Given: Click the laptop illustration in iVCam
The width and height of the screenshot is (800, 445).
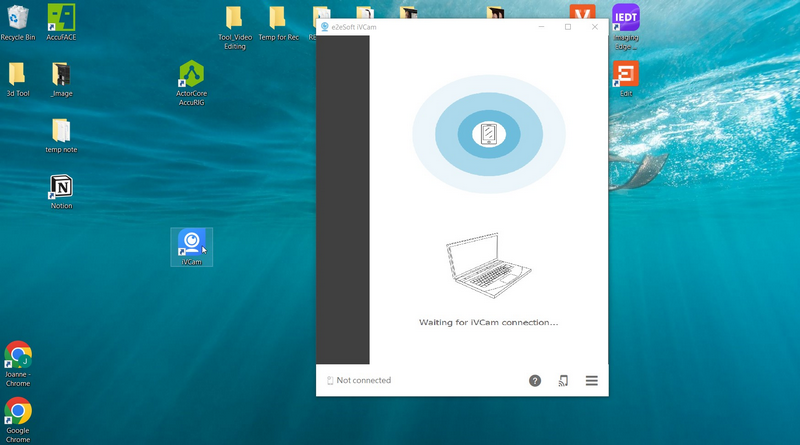Looking at the screenshot, I should click(x=488, y=265).
